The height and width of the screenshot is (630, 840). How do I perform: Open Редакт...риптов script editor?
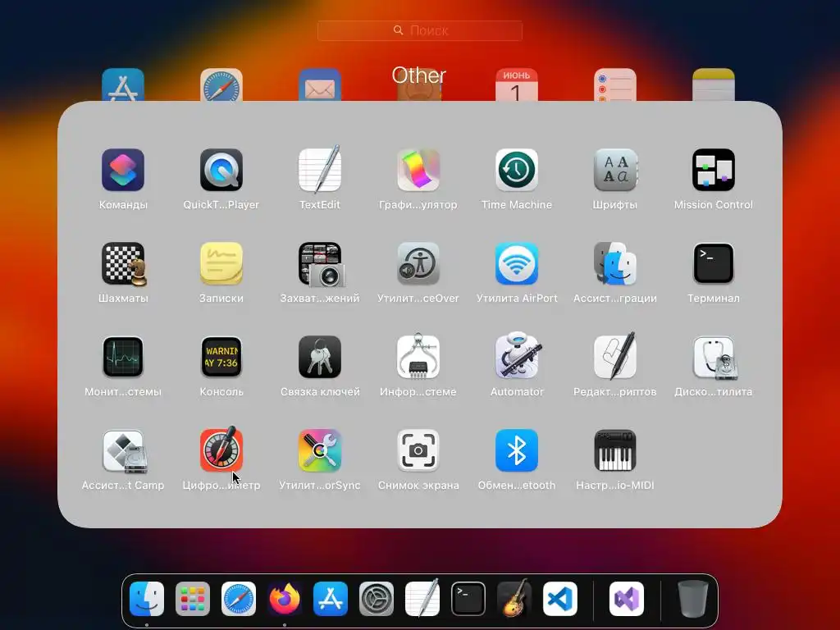[615, 357]
